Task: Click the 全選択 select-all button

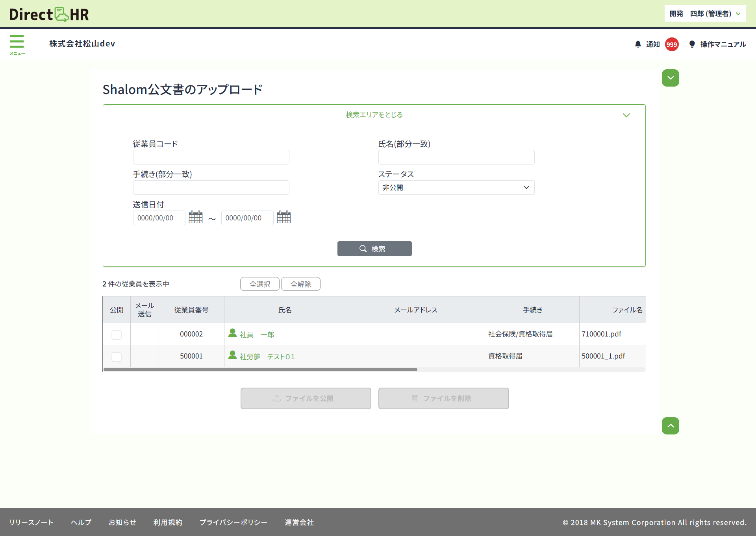Action: tap(260, 284)
